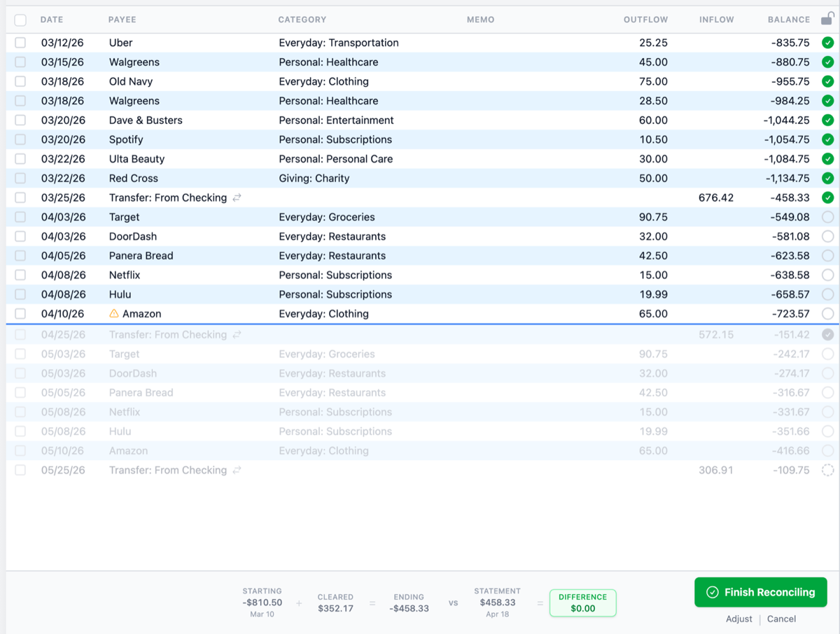Select the Spotify row checkbox
The image size is (840, 634).
[x=20, y=139]
